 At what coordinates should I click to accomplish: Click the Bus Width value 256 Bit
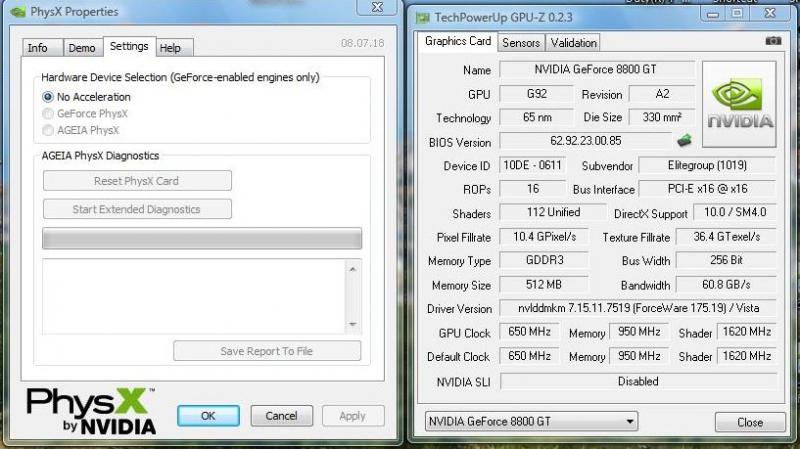tap(727, 260)
